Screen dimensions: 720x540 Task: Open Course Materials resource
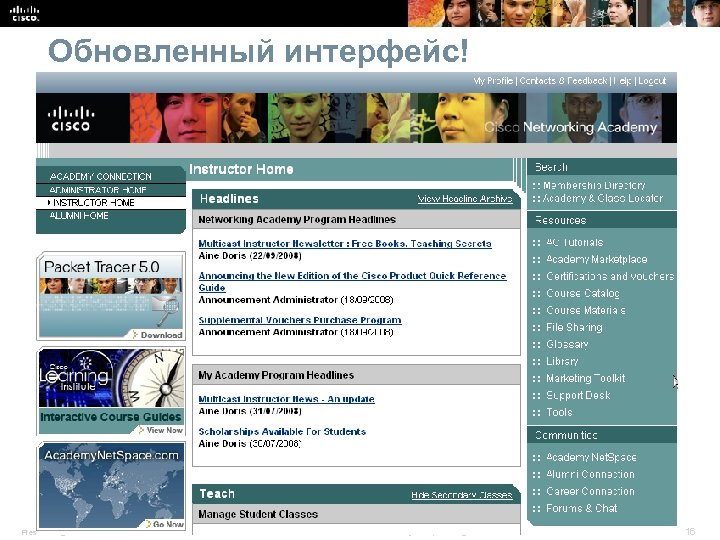pyautogui.click(x=585, y=310)
